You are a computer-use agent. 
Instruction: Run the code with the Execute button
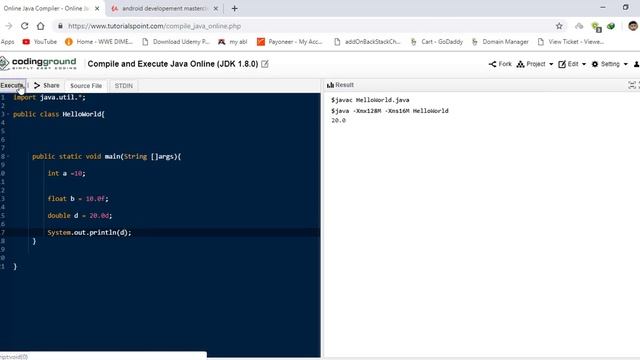click(12, 85)
